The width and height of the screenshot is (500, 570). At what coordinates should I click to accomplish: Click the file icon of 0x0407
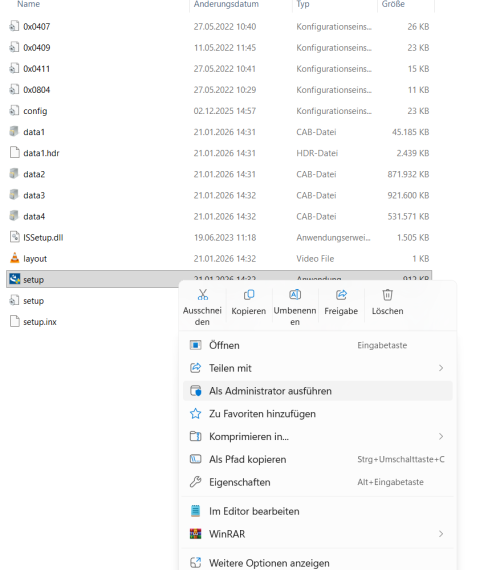coord(14,26)
